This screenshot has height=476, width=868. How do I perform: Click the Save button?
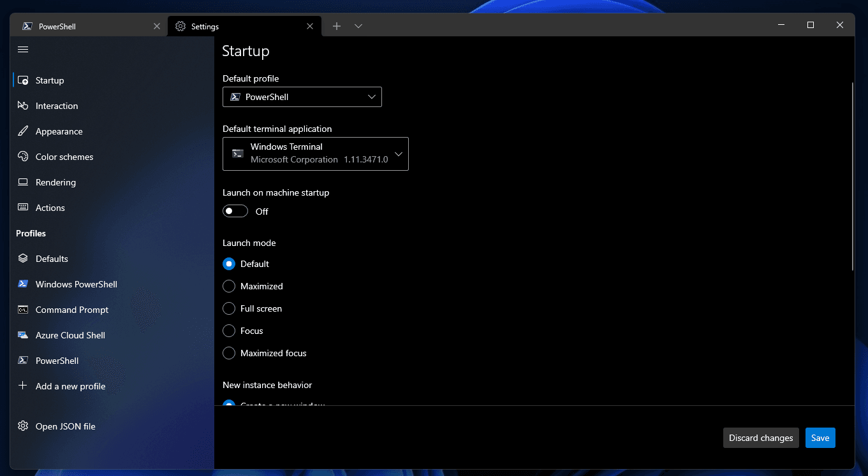[820, 438]
